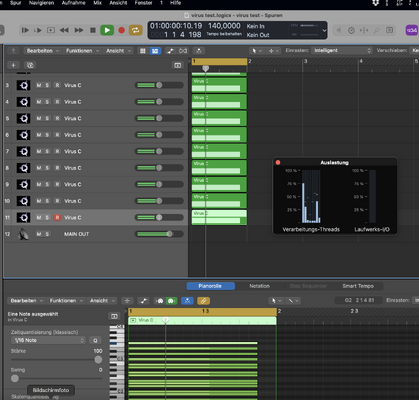Click the Fast Forward button in transport

[x=79, y=30]
